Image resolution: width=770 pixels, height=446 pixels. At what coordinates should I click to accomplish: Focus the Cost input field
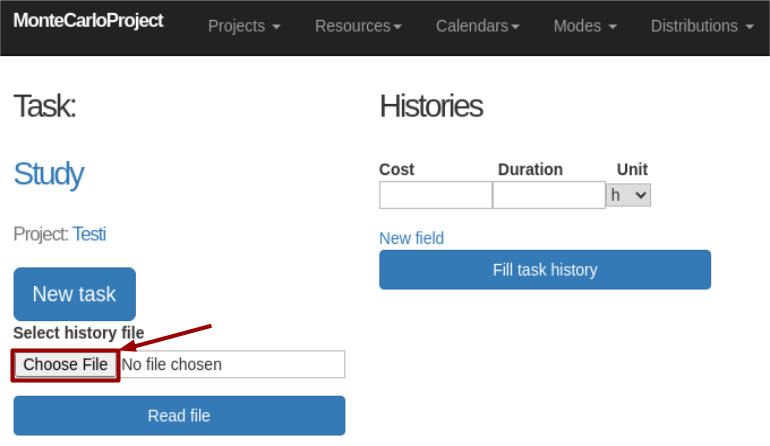pyautogui.click(x=435, y=195)
